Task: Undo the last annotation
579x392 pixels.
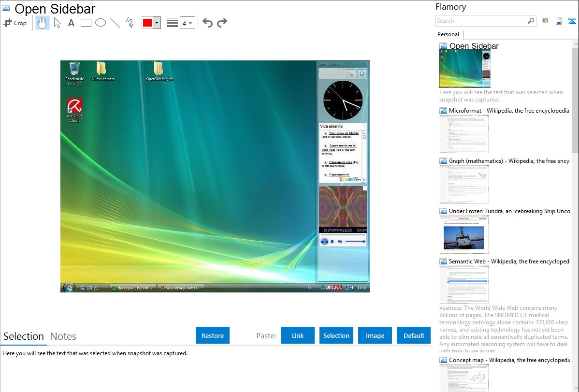Action: point(207,23)
